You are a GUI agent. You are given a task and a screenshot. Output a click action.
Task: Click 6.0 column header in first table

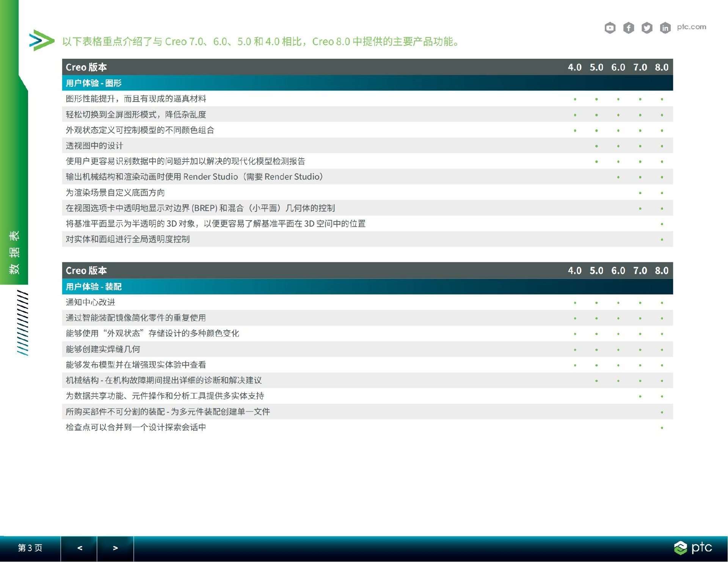point(618,67)
